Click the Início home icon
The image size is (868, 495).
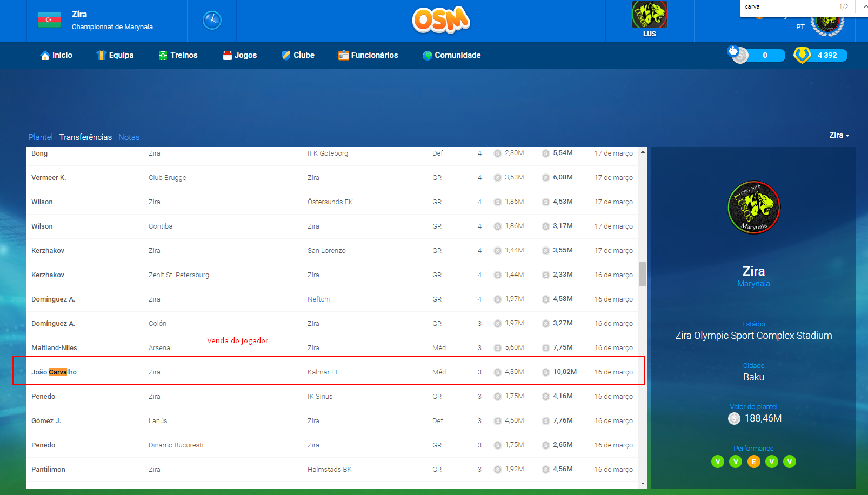point(45,55)
